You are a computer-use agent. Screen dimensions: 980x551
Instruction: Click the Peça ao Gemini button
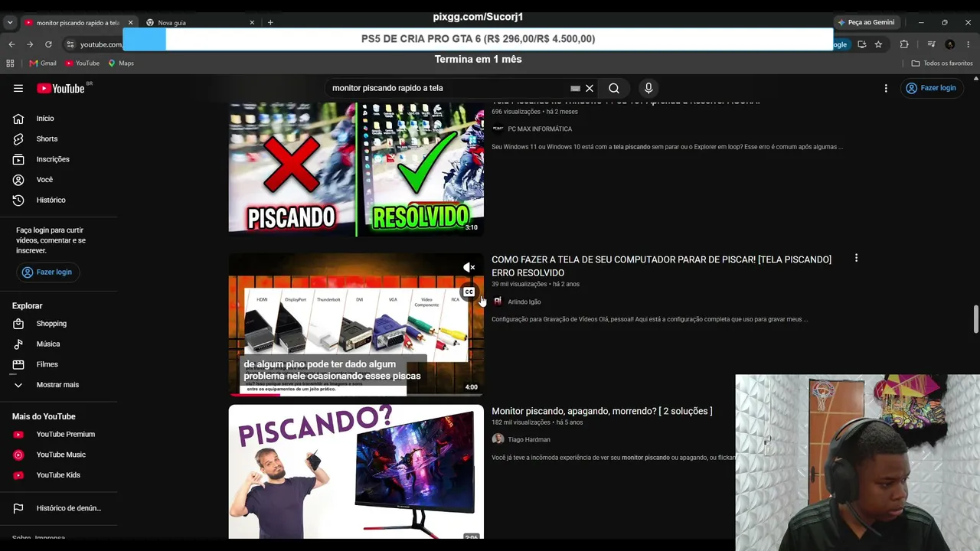point(867,22)
